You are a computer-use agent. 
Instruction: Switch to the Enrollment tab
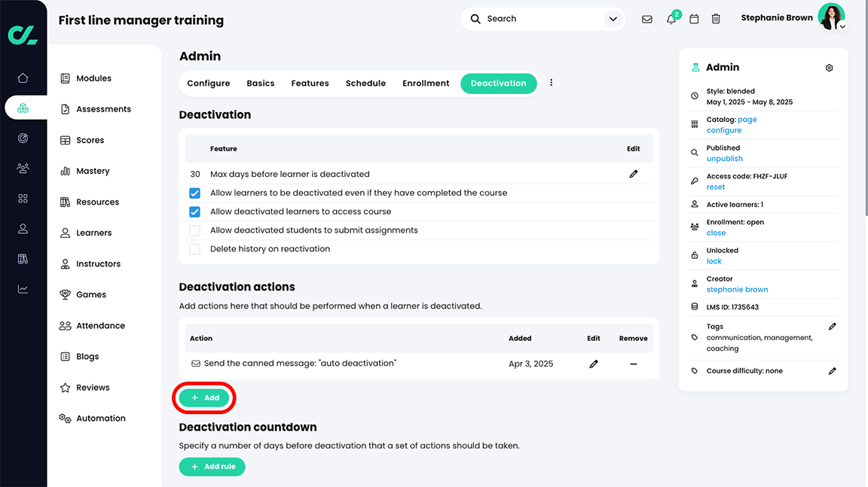[426, 84]
